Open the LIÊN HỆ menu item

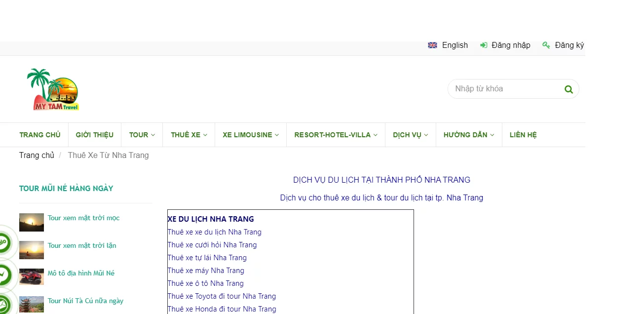pyautogui.click(x=523, y=135)
